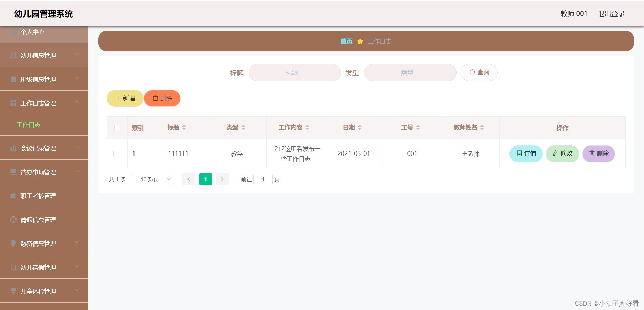Viewport: 644px width, 310px height.
Task: Sort the 工号 column with its sort arrows
Action: pos(418,127)
